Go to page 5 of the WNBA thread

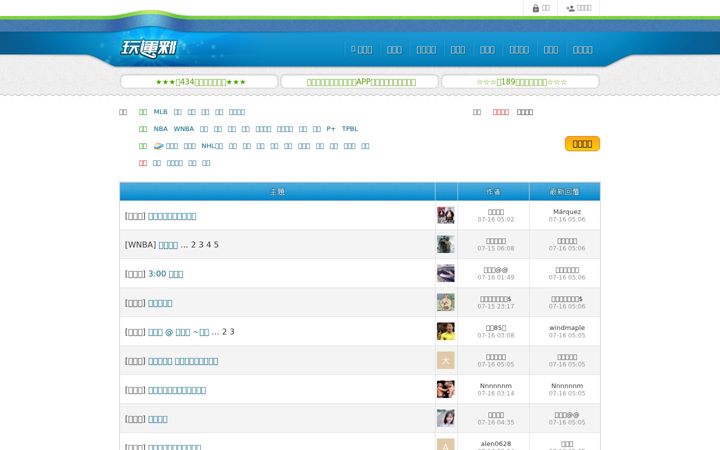(x=216, y=245)
